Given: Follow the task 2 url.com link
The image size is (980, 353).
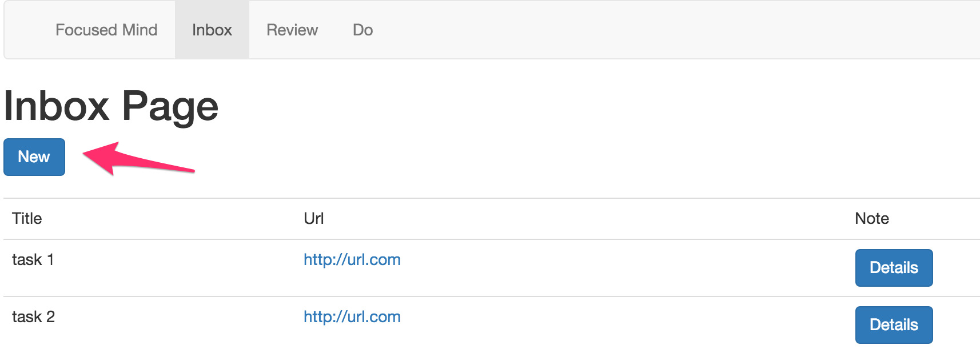Looking at the screenshot, I should pos(352,317).
